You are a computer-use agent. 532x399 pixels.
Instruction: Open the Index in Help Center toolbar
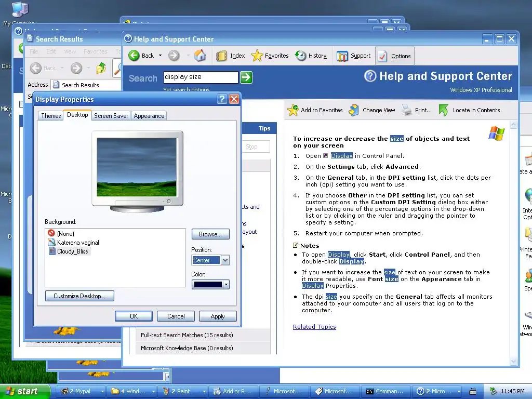(x=230, y=56)
